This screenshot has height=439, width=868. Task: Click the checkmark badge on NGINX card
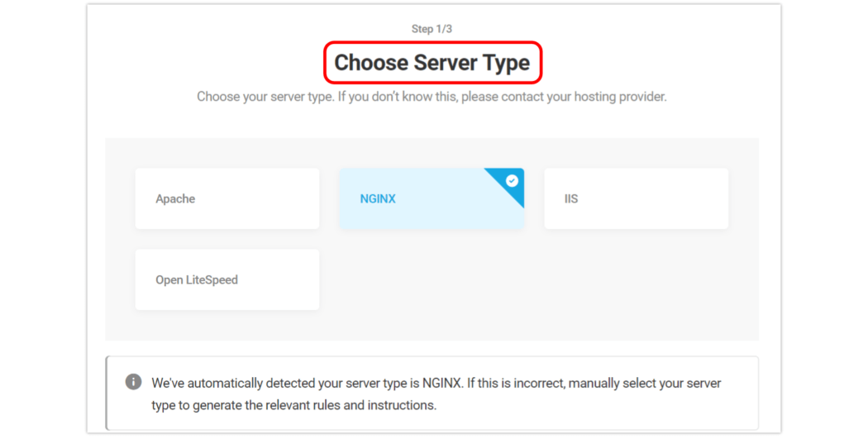tap(512, 180)
